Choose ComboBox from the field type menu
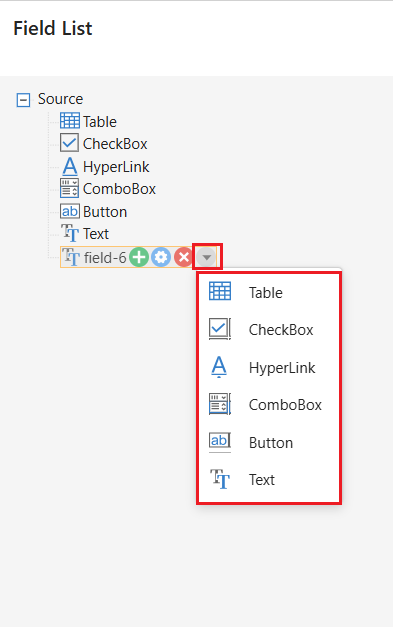This screenshot has height=627, width=393. coord(269,405)
